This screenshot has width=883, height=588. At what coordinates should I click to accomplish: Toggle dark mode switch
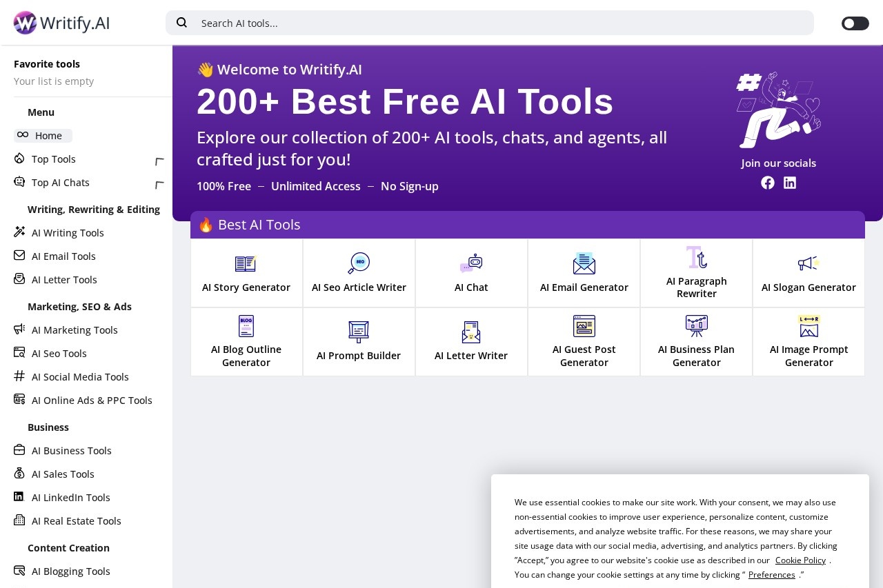click(x=855, y=23)
